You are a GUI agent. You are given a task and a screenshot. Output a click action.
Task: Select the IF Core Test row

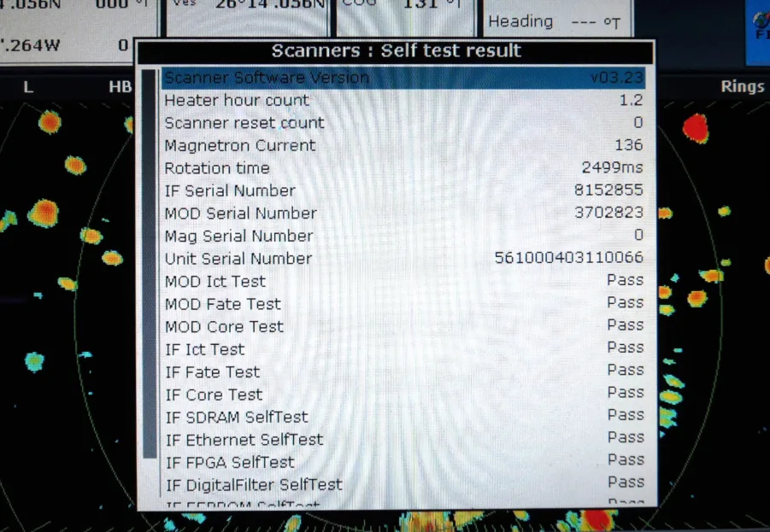403,394
